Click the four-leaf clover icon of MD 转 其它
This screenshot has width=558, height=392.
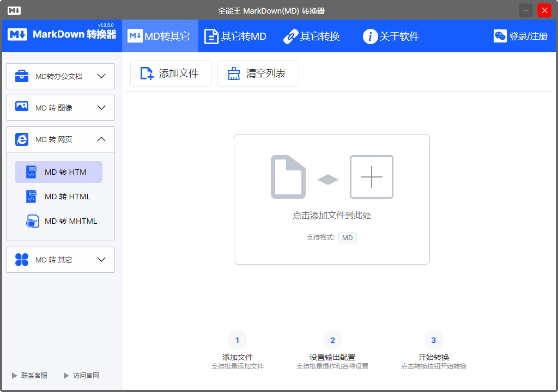(x=22, y=260)
